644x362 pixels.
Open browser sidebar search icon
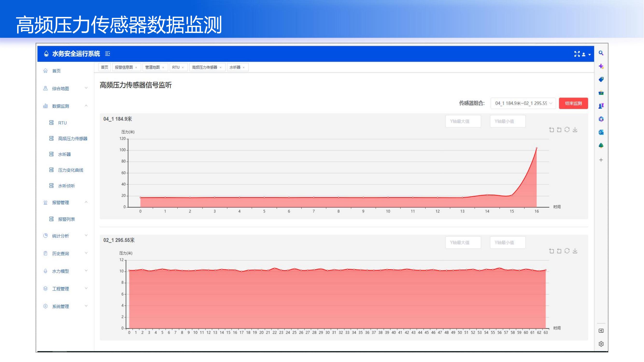coord(601,53)
